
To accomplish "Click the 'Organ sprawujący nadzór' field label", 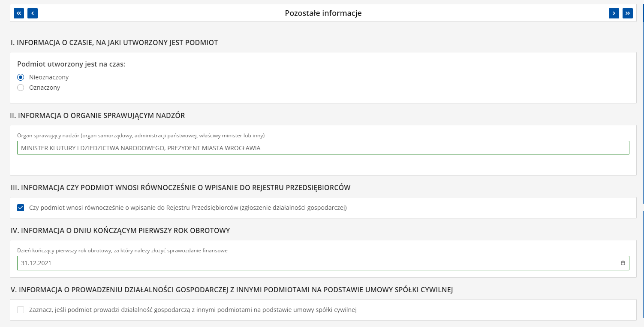I will 141,136.
